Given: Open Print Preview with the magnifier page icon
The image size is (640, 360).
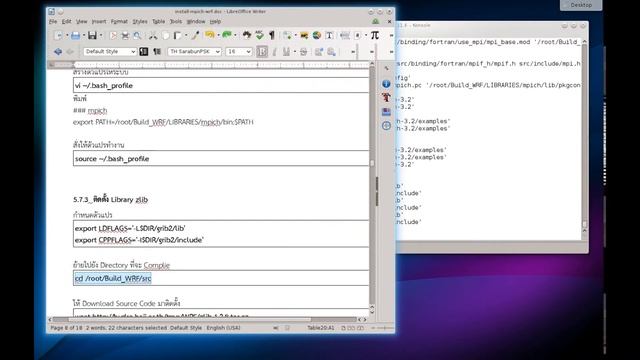Looking at the screenshot, I should 137,36.
